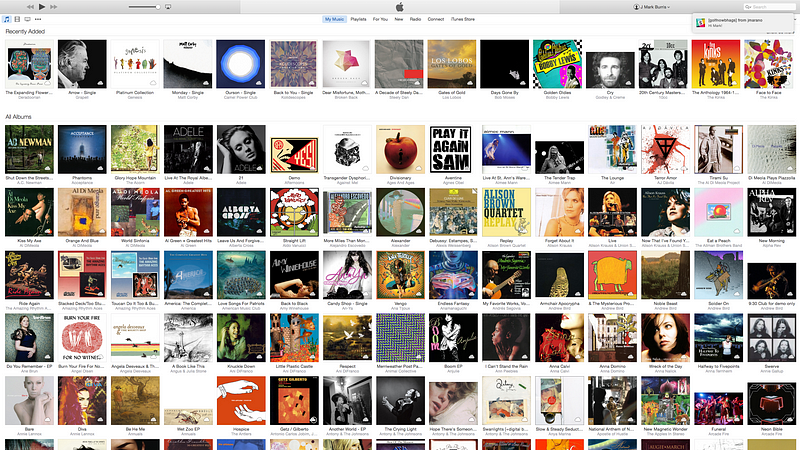
Task: Click the Previous track rewind button
Action: point(30,7)
